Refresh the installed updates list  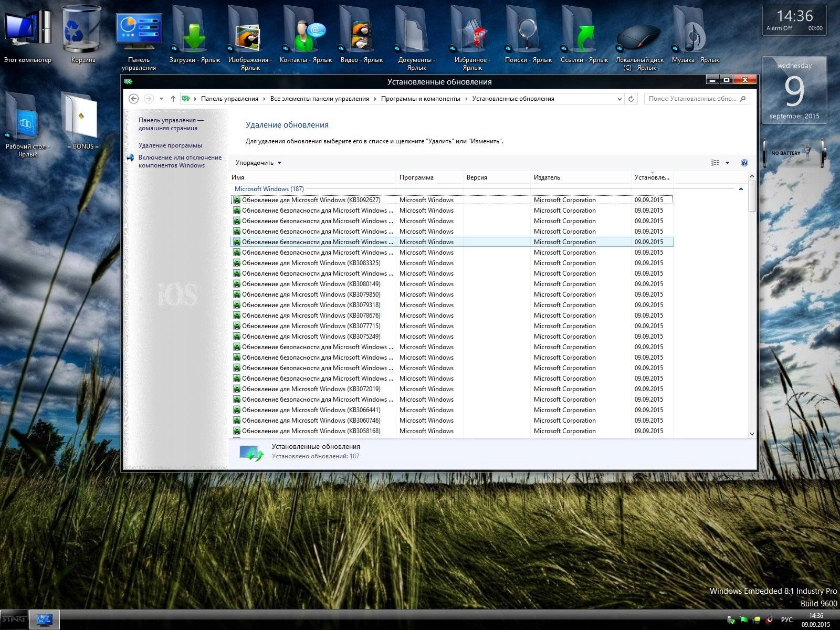[x=631, y=99]
